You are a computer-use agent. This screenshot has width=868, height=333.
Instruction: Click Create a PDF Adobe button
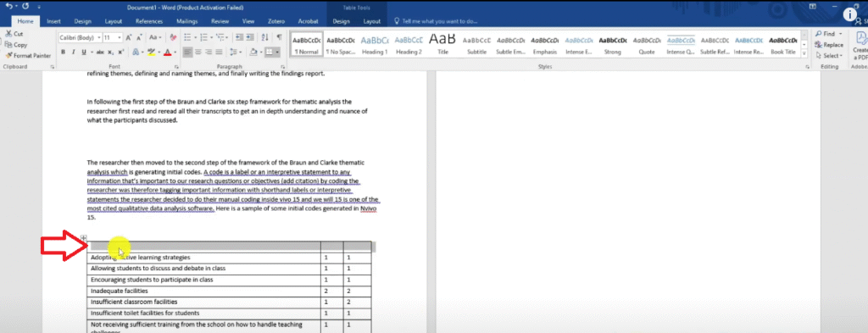coord(861,46)
